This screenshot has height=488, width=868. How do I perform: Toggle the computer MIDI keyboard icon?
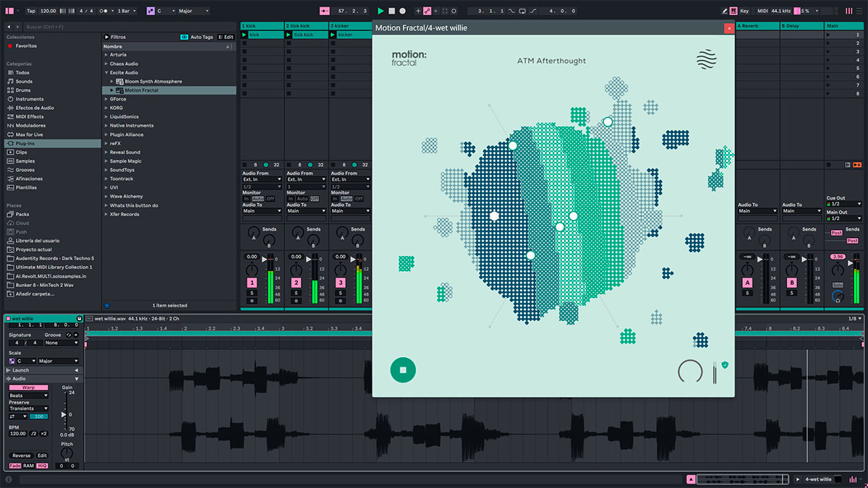pos(734,11)
